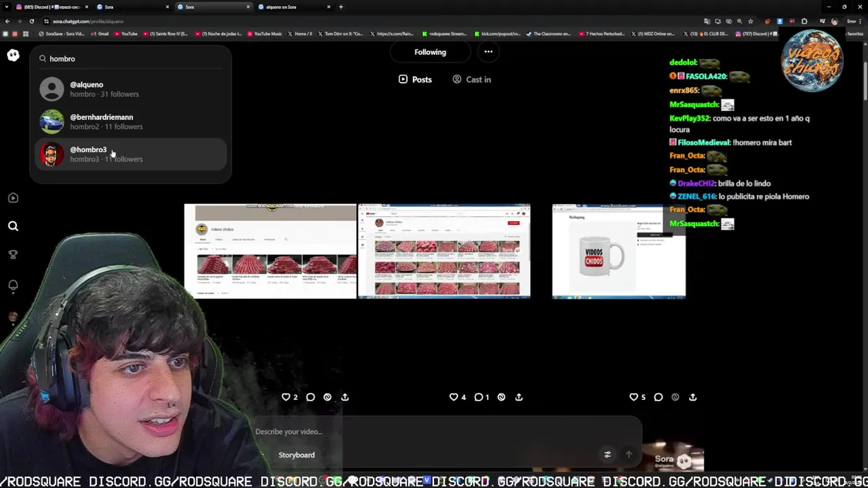Switch to the Cast in tab
Viewport: 868px width, 488px height.
tap(471, 79)
